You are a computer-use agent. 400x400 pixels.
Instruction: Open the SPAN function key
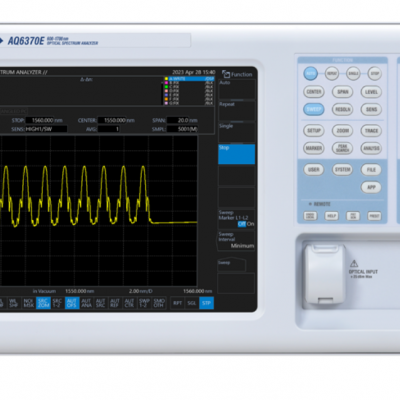[x=342, y=92]
